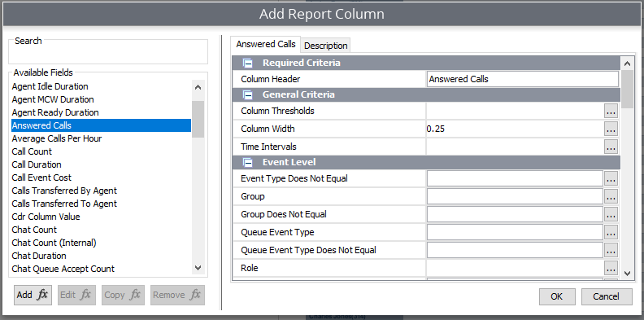Click criteria panel scroll down arrow
Viewport: 644px width, 320px height.
click(x=627, y=273)
